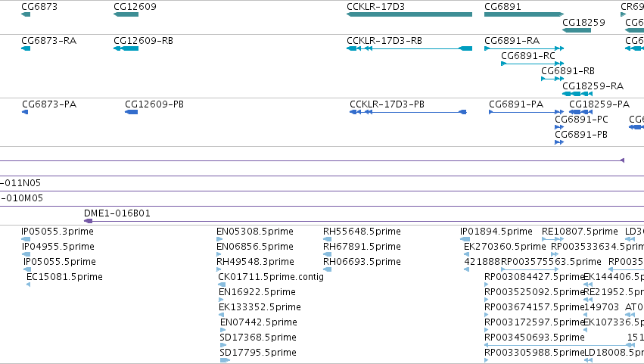Click EST EC15081.5prime
This screenshot has height=364, width=644.
click(64, 277)
